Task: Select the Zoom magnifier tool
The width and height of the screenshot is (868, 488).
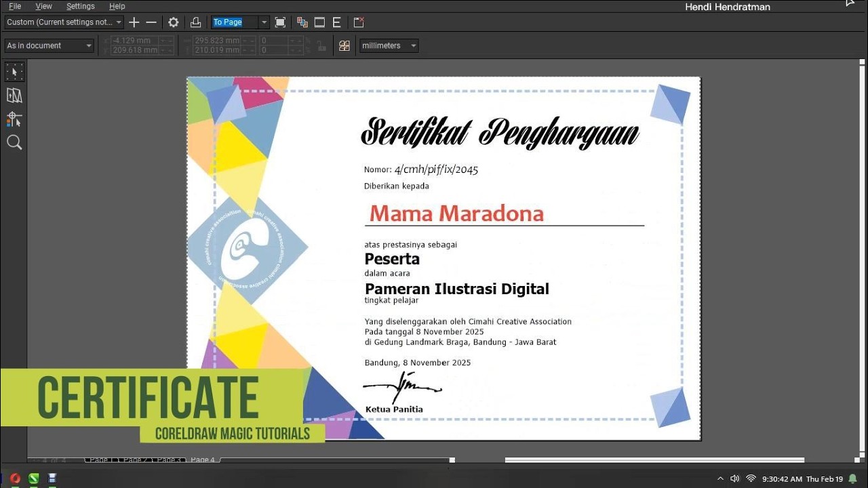Action: 14,142
